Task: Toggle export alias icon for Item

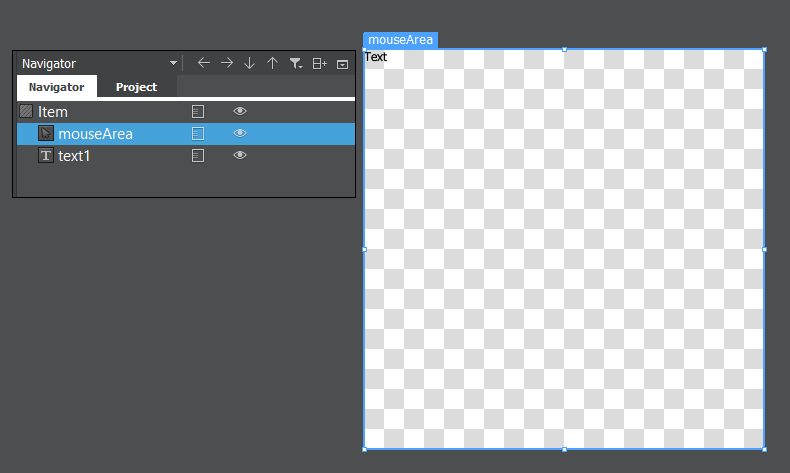Action: (x=198, y=111)
